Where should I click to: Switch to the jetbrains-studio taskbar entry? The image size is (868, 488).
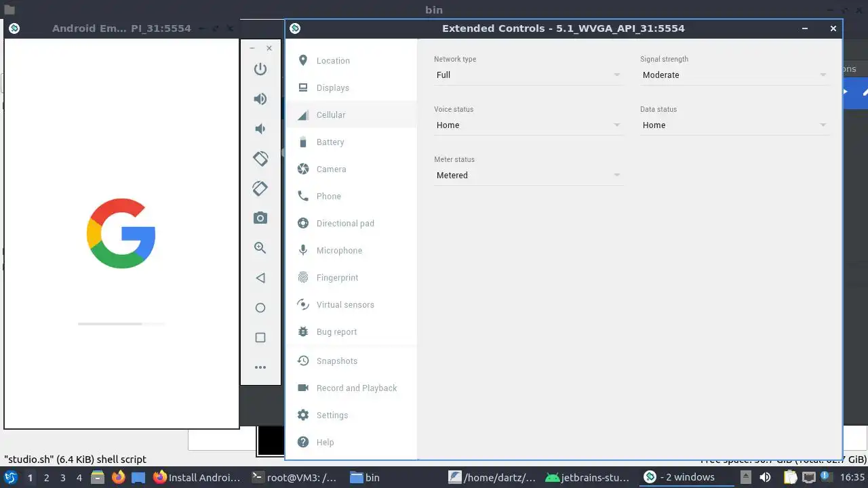click(x=589, y=477)
